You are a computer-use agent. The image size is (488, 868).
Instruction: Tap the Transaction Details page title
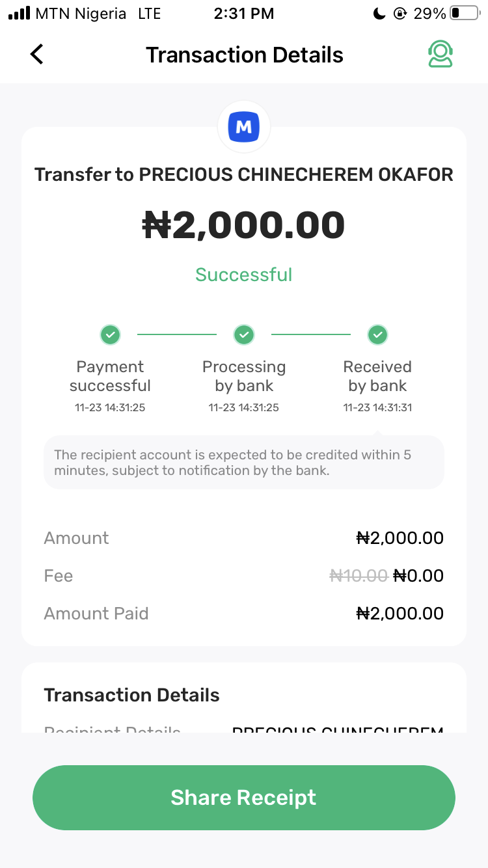coord(244,55)
